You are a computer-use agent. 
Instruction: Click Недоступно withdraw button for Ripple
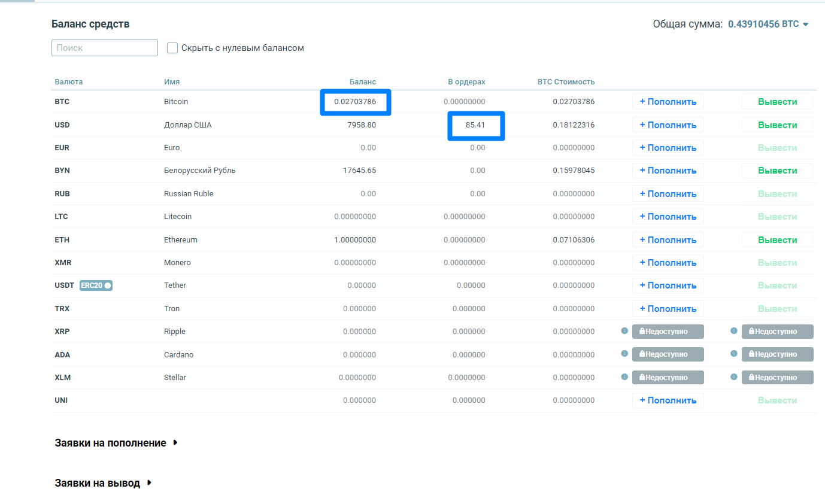(778, 331)
